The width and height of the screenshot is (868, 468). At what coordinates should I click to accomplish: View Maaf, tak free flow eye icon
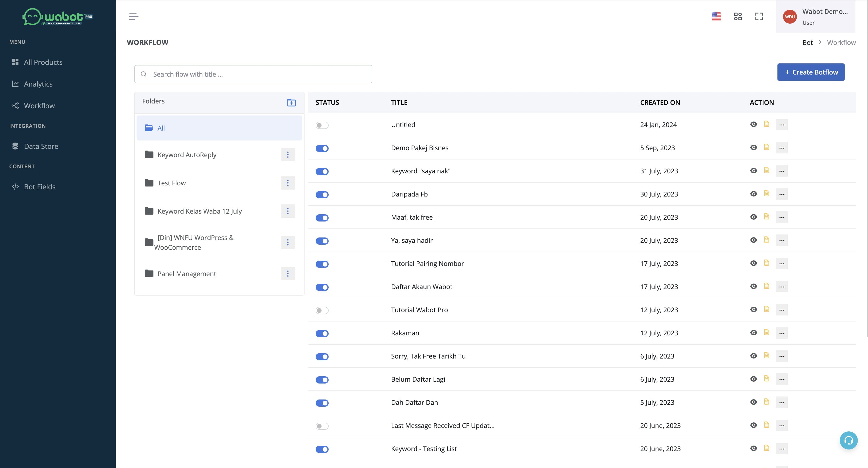pos(753,217)
